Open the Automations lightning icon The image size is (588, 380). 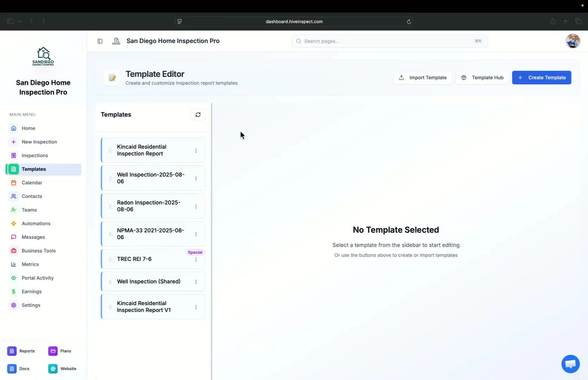(13, 223)
